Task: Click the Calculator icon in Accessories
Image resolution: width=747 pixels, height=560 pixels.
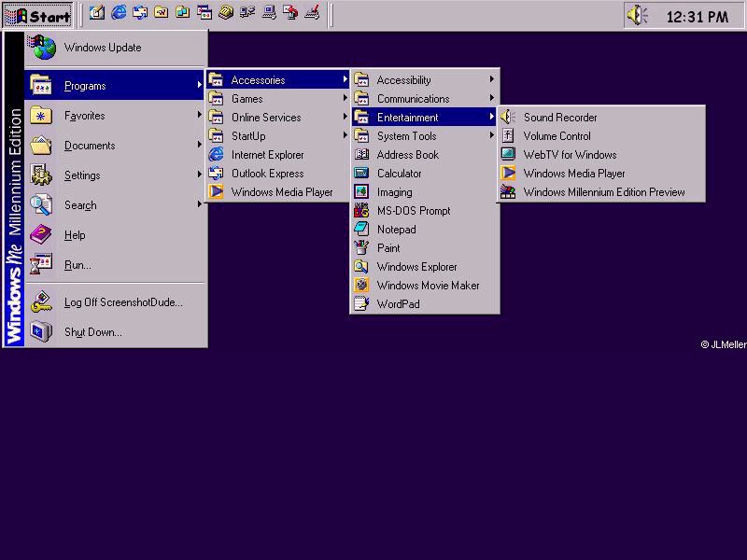Action: [361, 173]
